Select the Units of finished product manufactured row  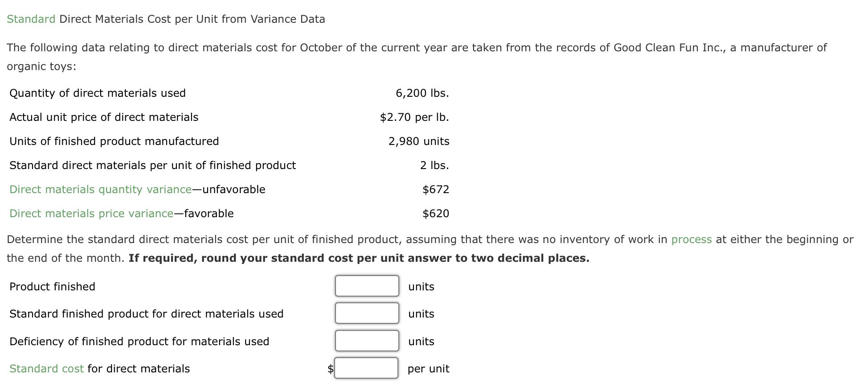point(114,141)
